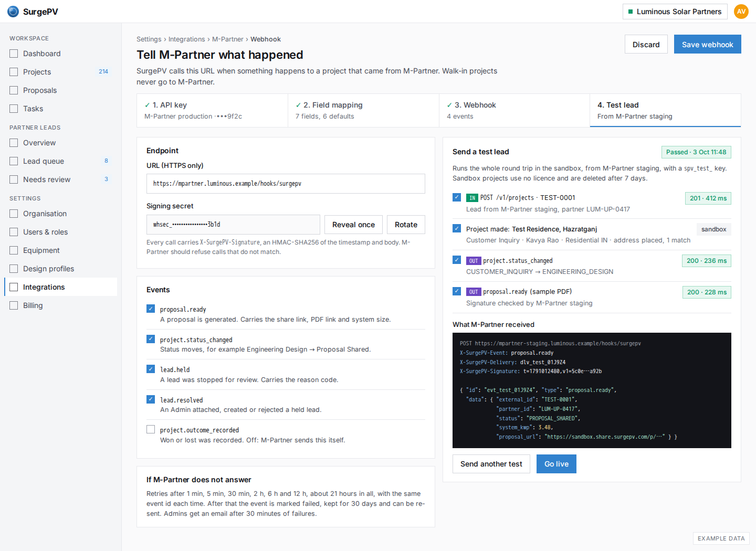Save the webhook
Image resolution: width=756 pixels, height=551 pixels.
(708, 45)
